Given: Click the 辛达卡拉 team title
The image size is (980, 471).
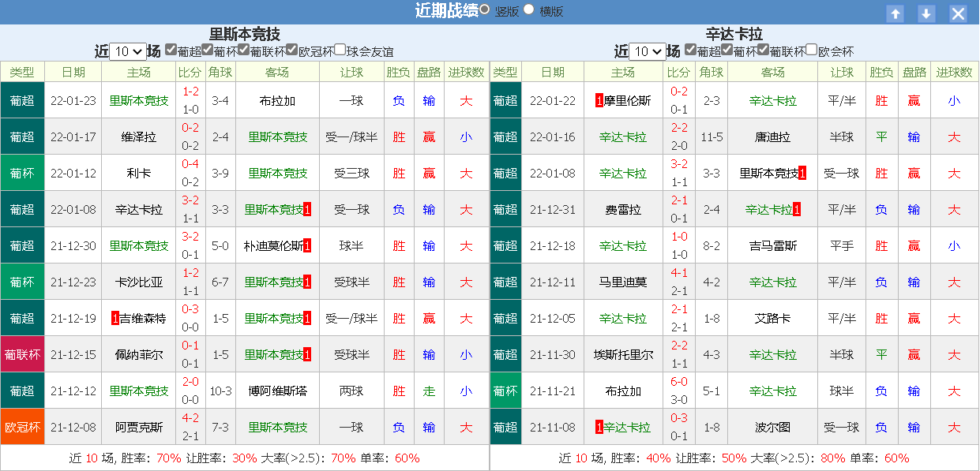Looking at the screenshot, I should pyautogui.click(x=734, y=34).
